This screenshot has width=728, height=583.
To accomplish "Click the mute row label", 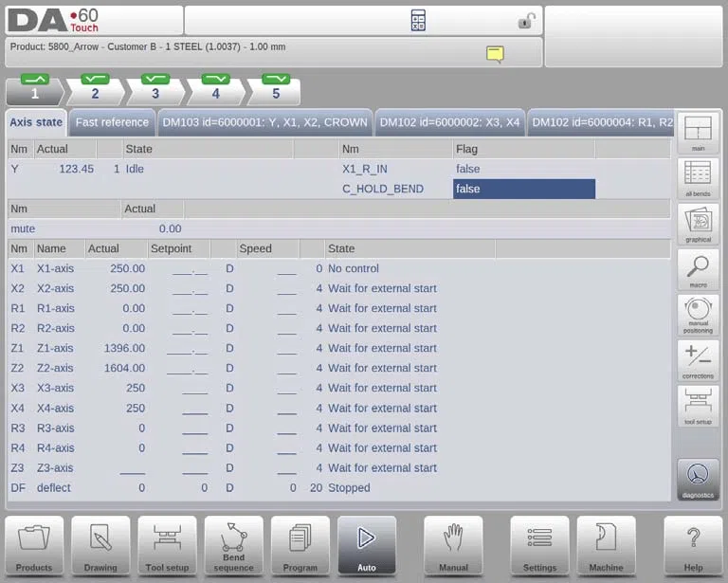I will pos(23,228).
